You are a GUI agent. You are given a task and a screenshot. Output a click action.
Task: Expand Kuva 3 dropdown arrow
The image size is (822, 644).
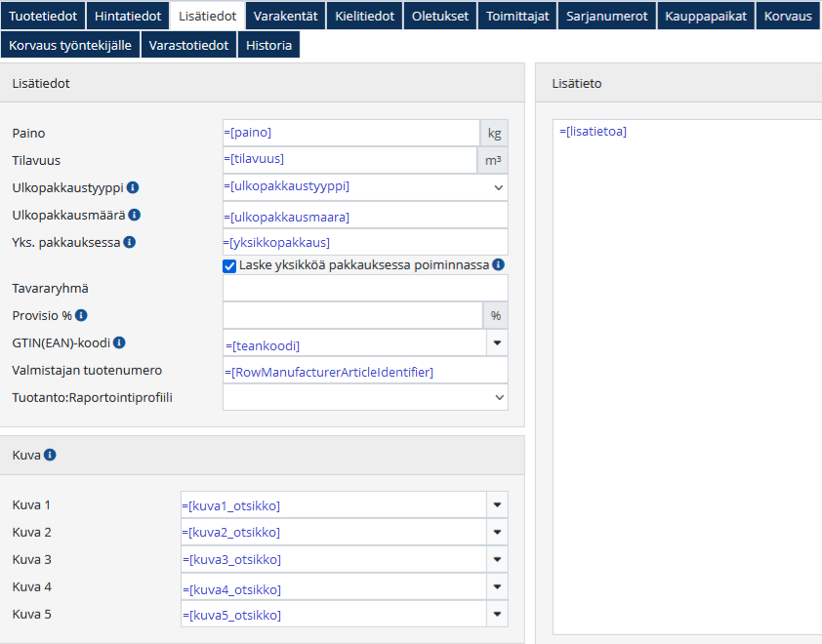497,559
